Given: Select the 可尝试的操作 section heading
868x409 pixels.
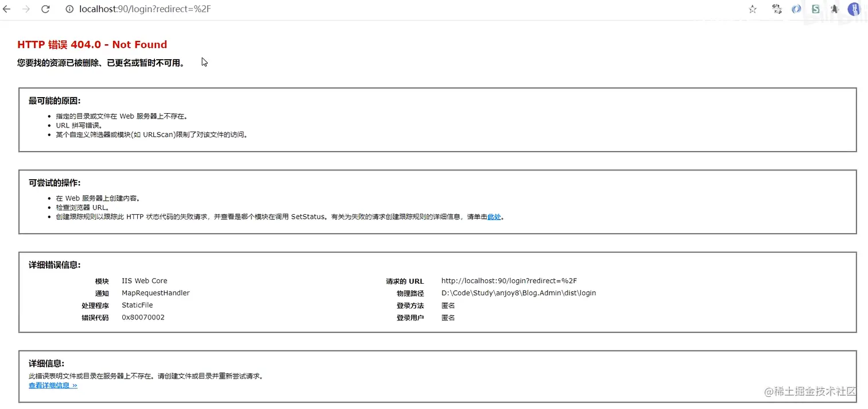Looking at the screenshot, I should coord(55,183).
